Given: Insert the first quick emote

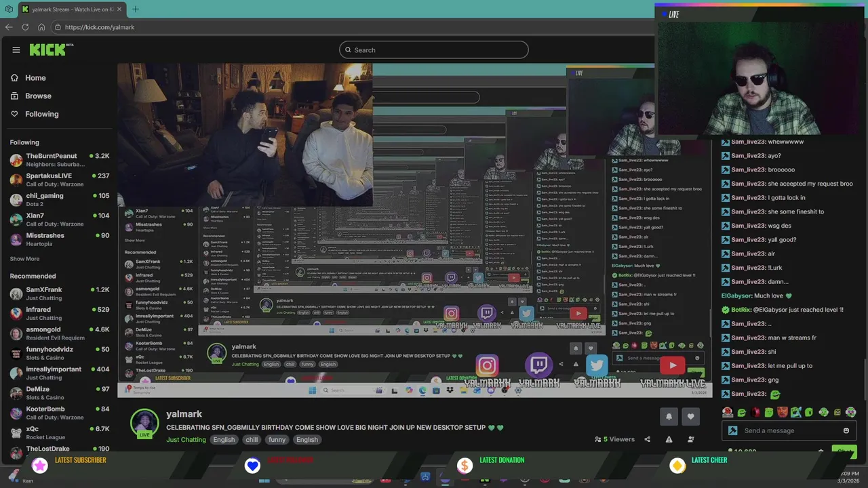Looking at the screenshot, I should pos(728,412).
